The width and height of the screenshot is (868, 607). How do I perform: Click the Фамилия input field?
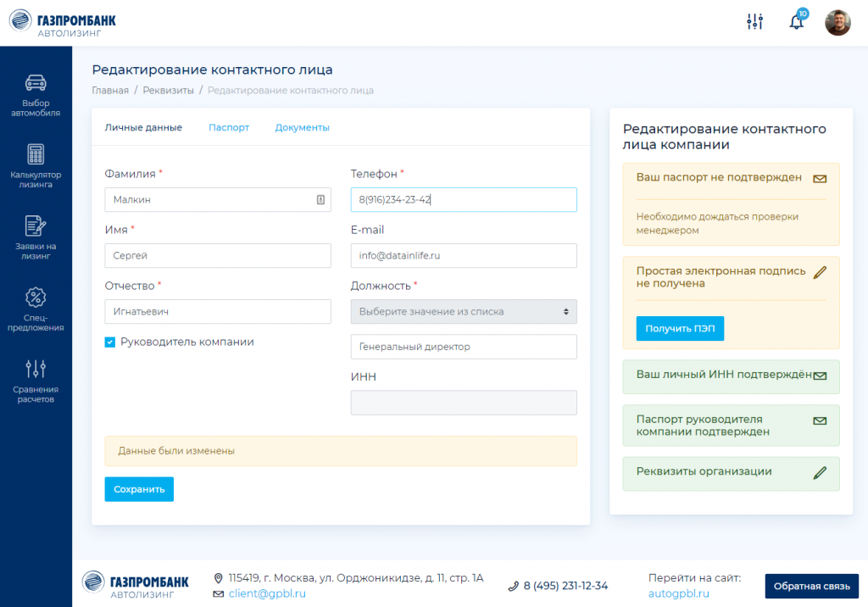click(x=218, y=200)
